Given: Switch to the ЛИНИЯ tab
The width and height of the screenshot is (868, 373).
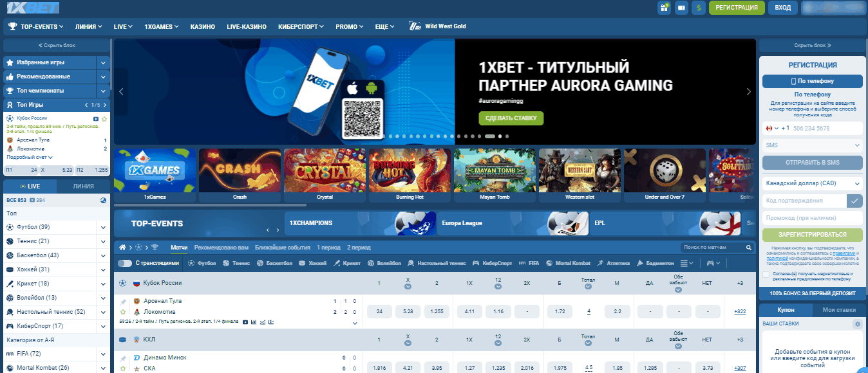Looking at the screenshot, I should click(x=84, y=186).
